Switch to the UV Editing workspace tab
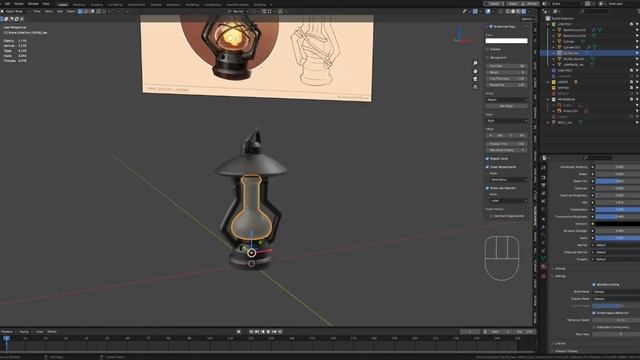 pos(115,4)
